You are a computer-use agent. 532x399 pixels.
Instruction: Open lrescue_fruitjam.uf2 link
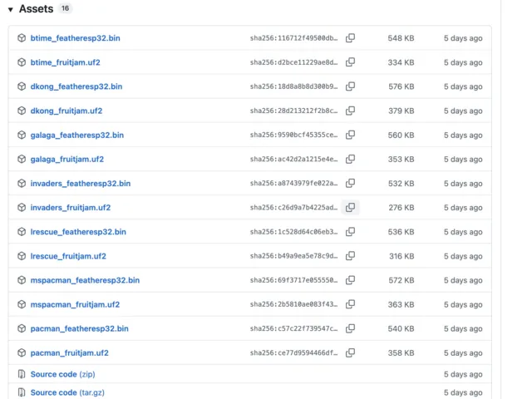68,256
